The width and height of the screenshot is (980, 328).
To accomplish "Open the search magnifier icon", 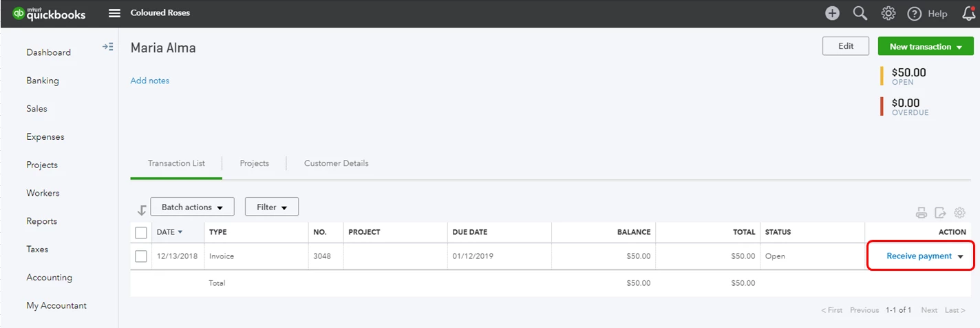I will tap(860, 13).
